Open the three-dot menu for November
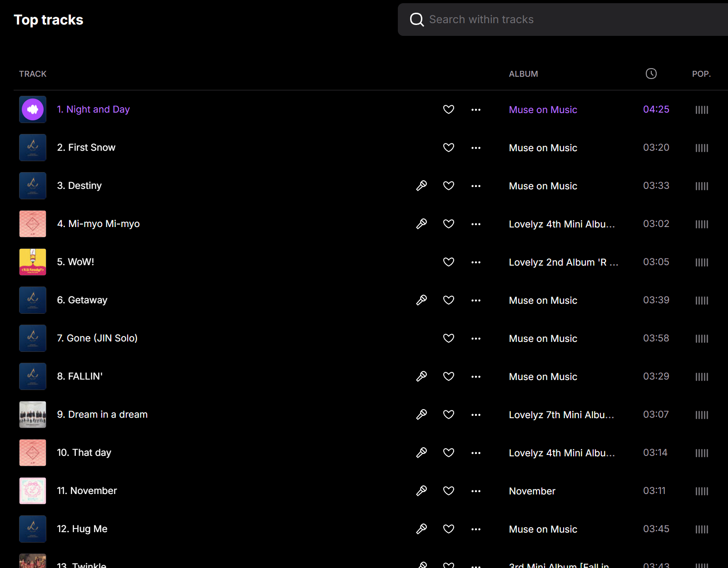Screen dimensions: 728x568 click(476, 491)
